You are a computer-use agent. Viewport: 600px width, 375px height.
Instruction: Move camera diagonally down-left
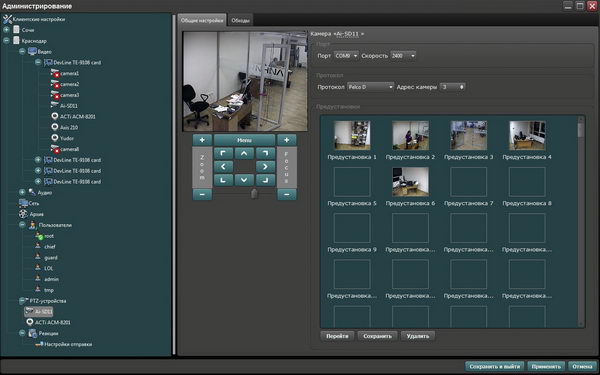point(223,180)
